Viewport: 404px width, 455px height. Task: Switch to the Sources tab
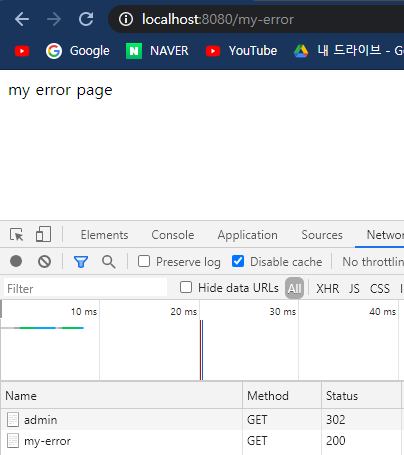click(322, 235)
